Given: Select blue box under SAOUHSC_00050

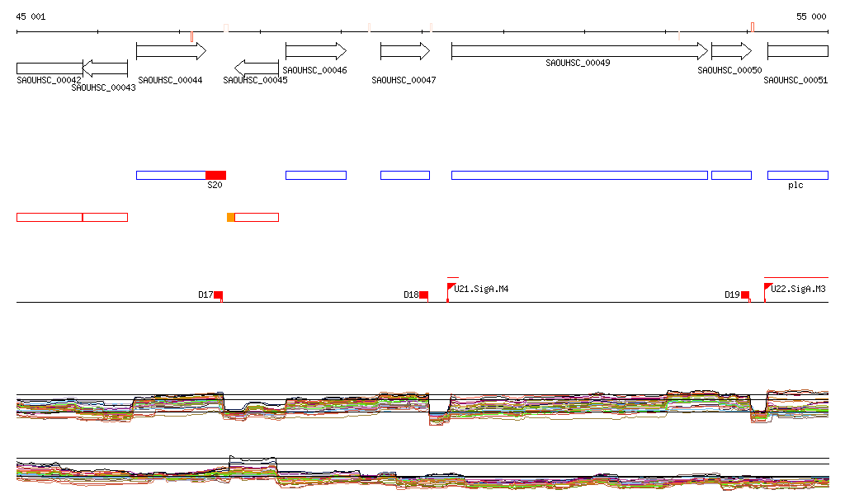Looking at the screenshot, I should click(731, 175).
